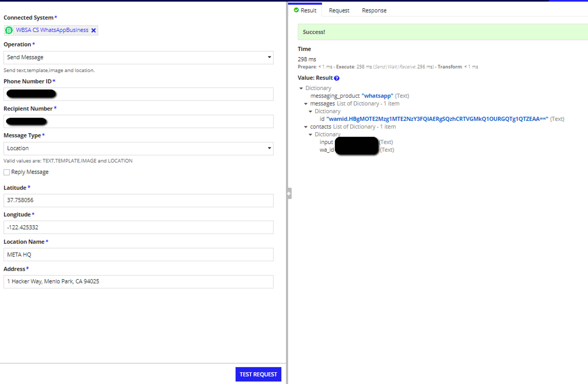Image resolution: width=588 pixels, height=384 pixels.
Task: Click the Longitude field with -122.425332
Action: coord(138,227)
